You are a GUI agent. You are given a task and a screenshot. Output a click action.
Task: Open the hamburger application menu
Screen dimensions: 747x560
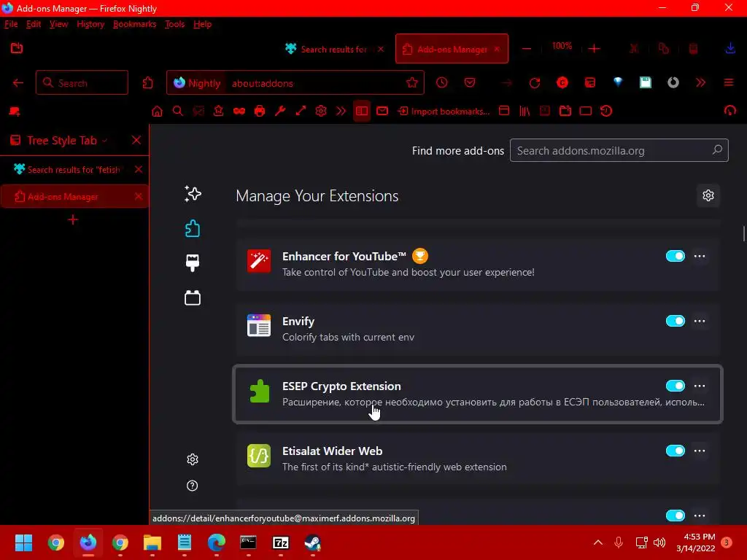click(x=729, y=82)
